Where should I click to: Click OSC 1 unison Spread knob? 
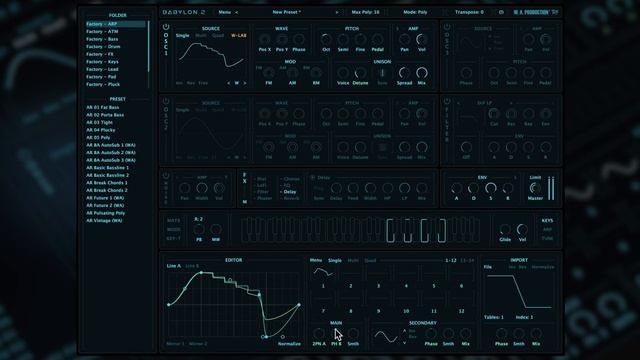(404, 73)
